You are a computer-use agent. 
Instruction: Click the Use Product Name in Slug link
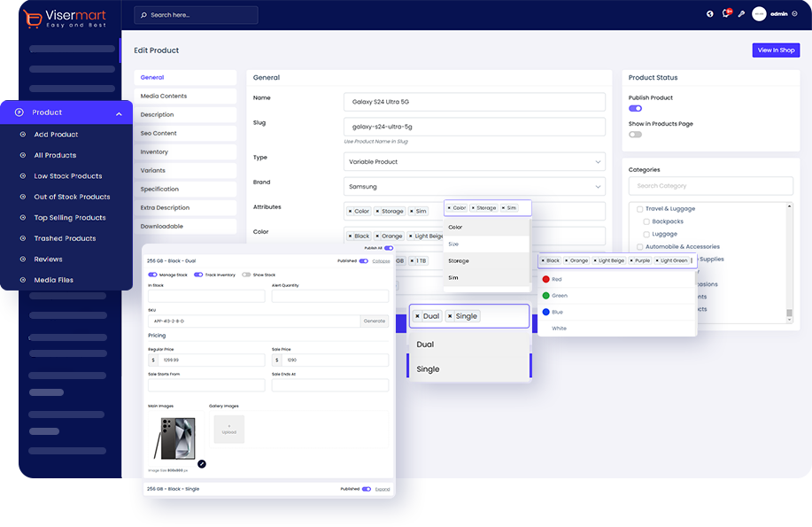click(x=375, y=142)
